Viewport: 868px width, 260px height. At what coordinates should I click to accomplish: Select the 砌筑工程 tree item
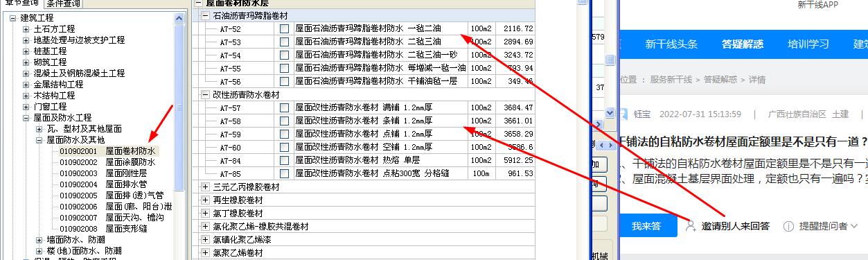coord(50,62)
